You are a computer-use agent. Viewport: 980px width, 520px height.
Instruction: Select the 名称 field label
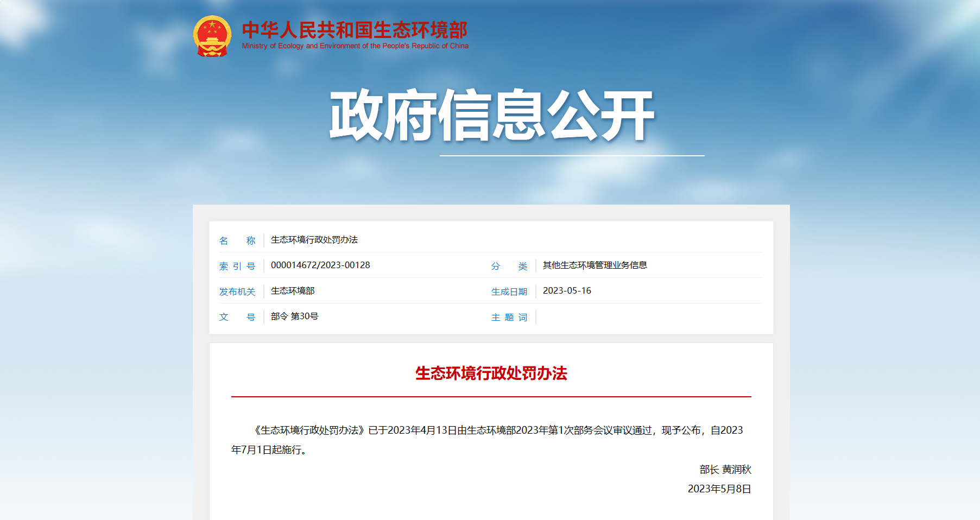[237, 239]
